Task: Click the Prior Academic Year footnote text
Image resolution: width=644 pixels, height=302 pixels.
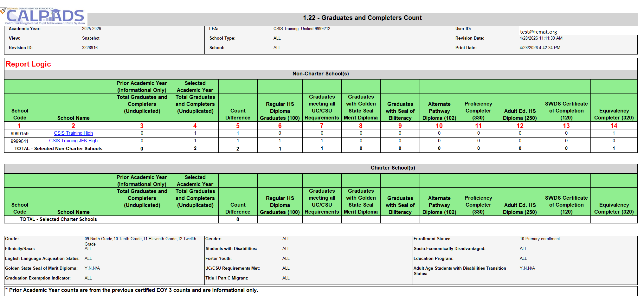Action: [132, 290]
